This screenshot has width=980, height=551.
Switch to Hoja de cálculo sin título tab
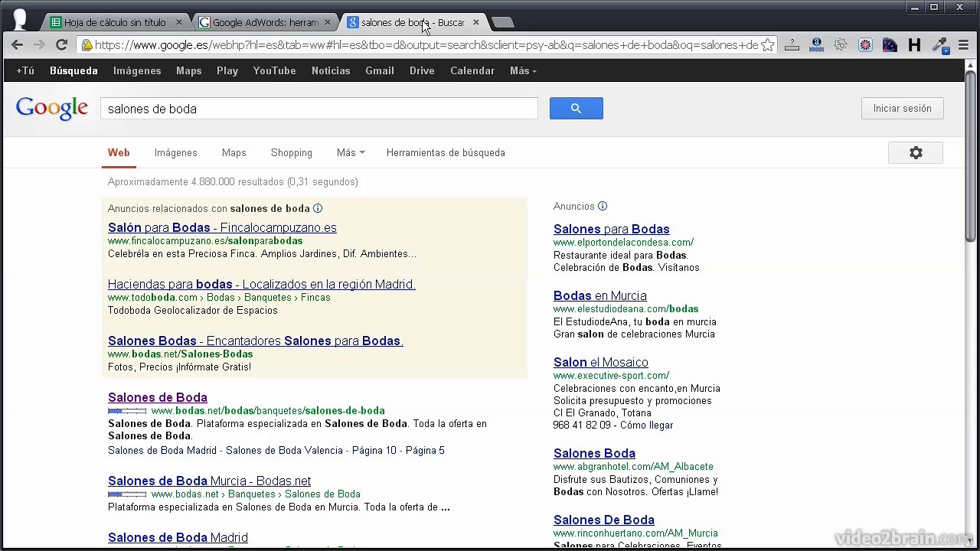(115, 22)
